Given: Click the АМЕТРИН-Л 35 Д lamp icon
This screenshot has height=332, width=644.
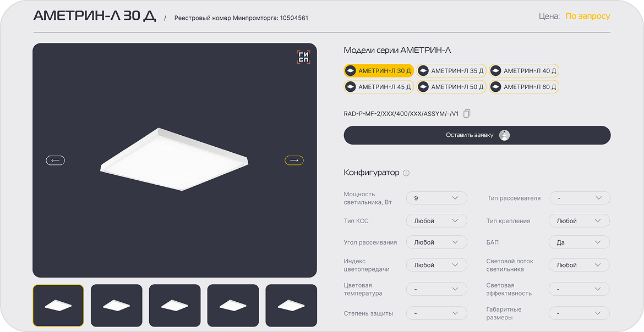Looking at the screenshot, I should click(x=423, y=71).
